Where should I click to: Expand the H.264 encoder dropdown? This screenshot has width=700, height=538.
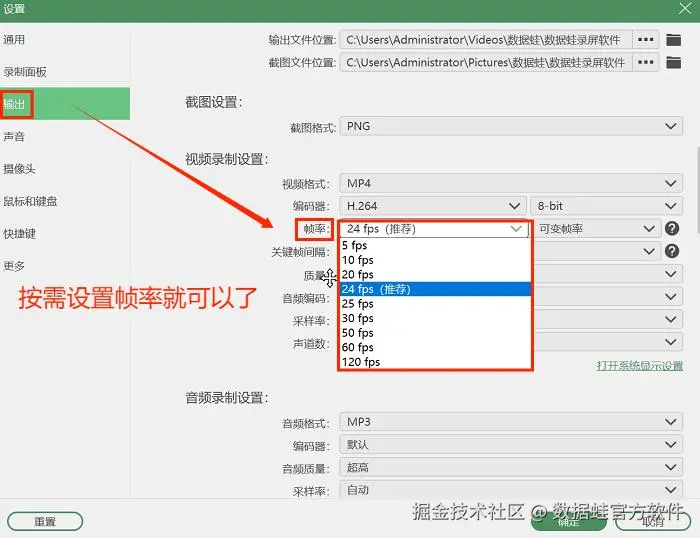point(433,206)
